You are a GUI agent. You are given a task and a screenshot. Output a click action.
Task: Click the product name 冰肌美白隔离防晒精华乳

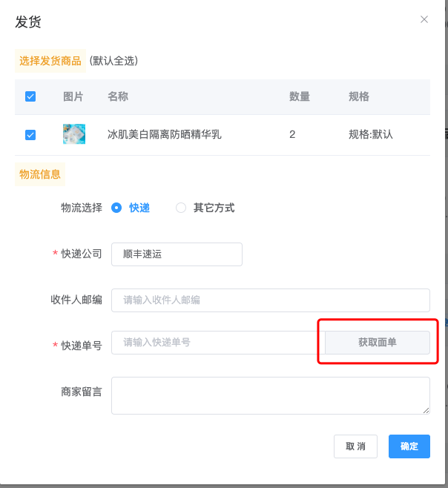(165, 134)
